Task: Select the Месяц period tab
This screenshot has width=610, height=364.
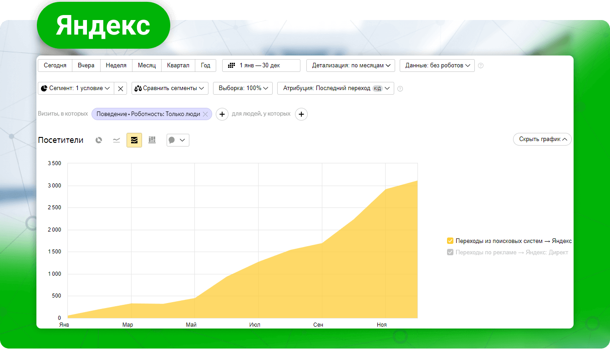Action: pos(147,66)
